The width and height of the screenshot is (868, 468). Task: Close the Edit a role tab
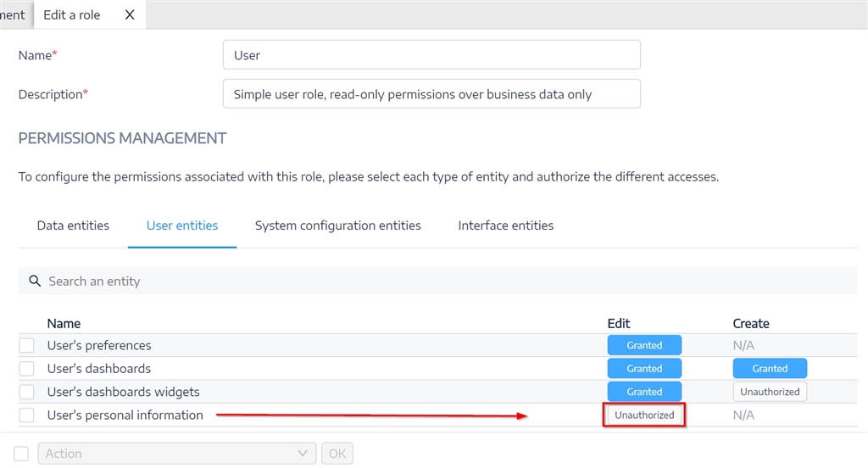click(x=130, y=15)
